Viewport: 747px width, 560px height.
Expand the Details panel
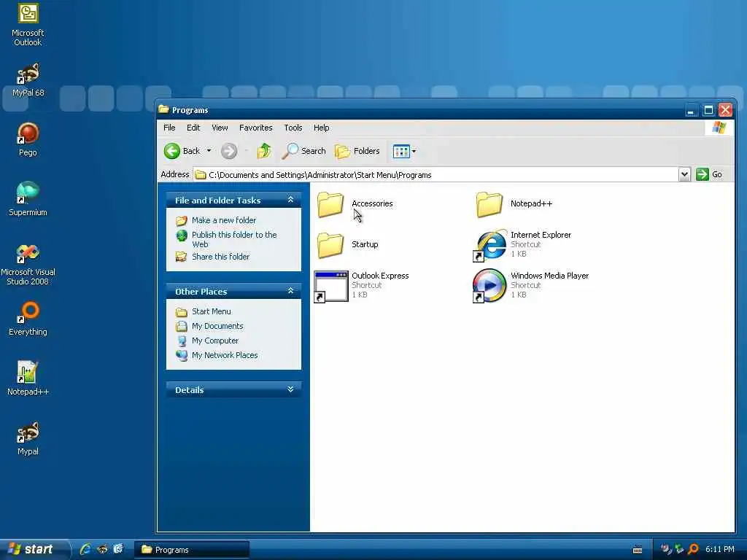pos(290,389)
